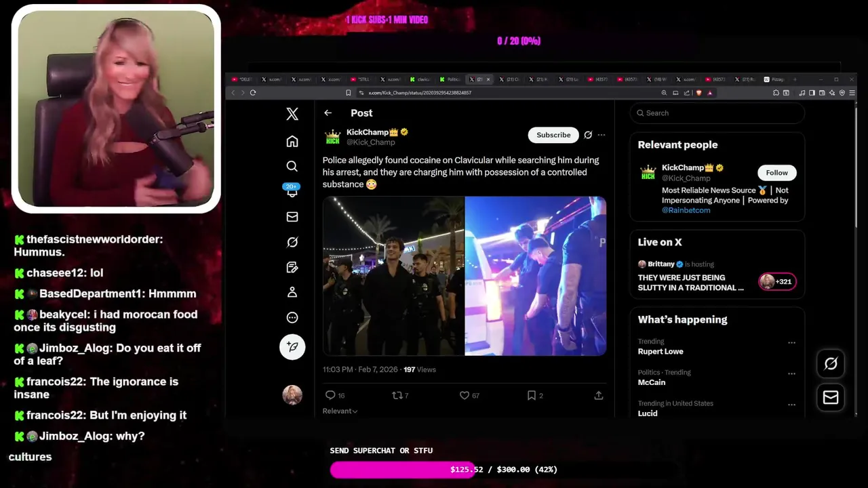Open the browser hamburger menu
868x488 pixels.
pyautogui.click(x=852, y=93)
